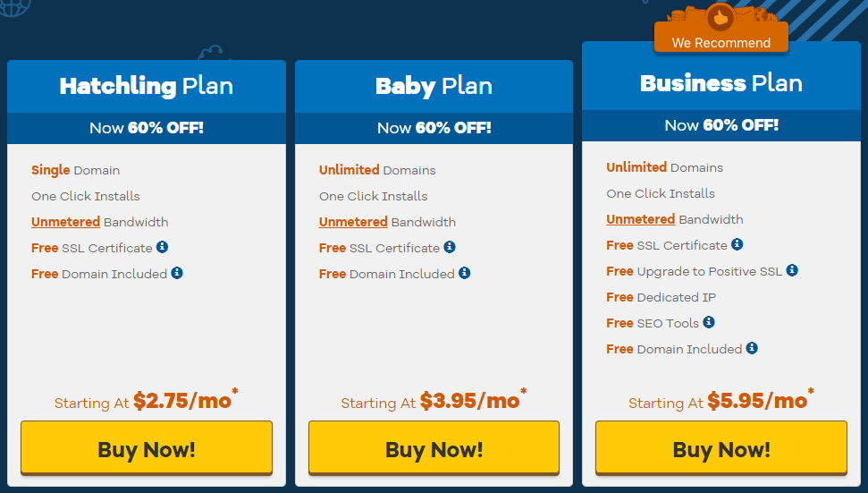868x493 pixels.
Task: Click Buy Now under Baby Plan
Action: (434, 447)
